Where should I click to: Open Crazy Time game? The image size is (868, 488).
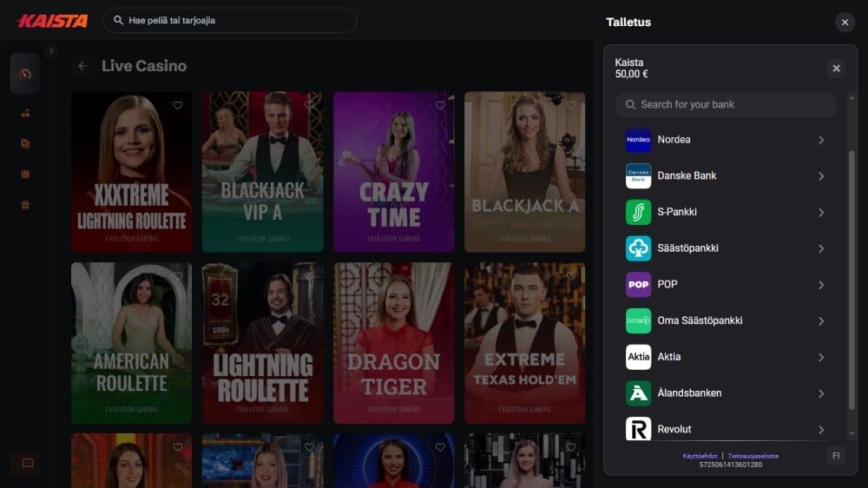coord(393,172)
